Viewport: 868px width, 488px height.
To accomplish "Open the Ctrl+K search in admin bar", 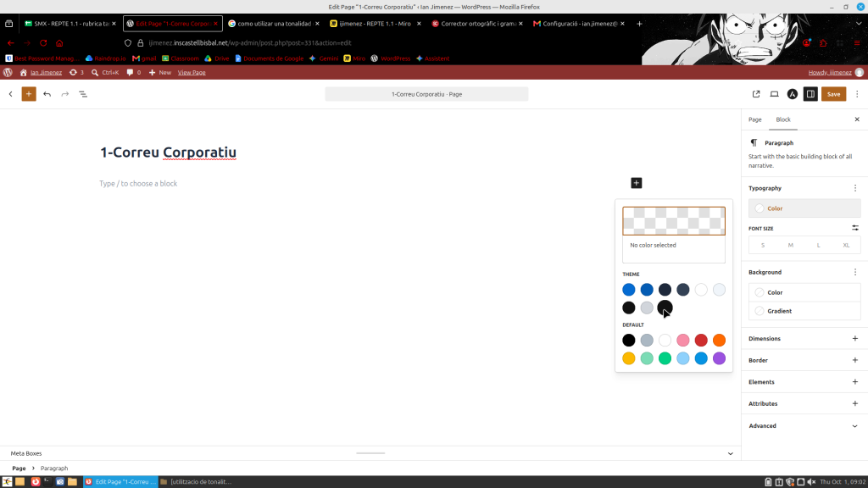I will tap(105, 73).
